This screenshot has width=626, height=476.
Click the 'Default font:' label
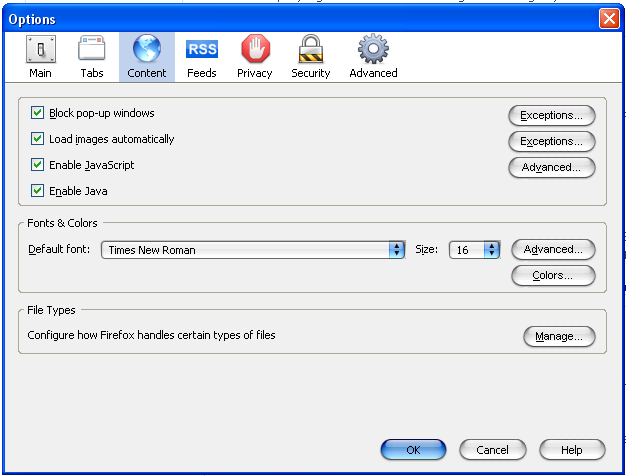point(59,249)
